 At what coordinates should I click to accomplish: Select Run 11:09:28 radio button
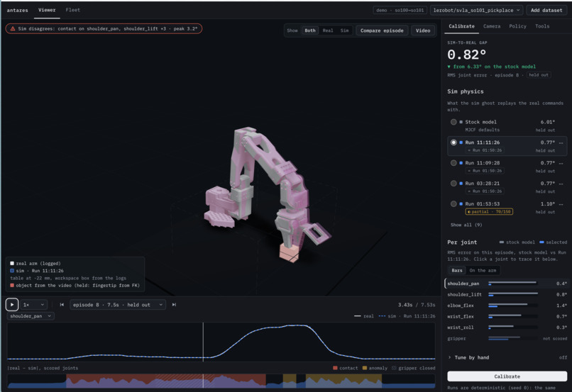[453, 163]
